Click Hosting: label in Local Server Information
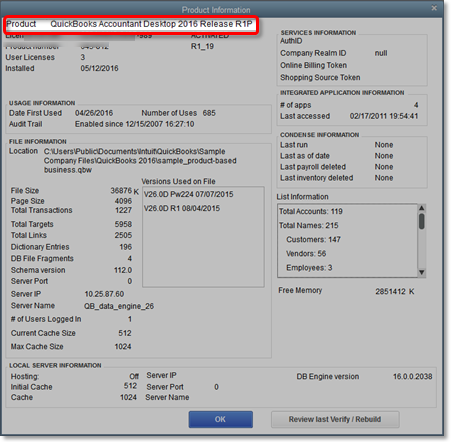Image resolution: width=451 pixels, height=442 pixels. pos(25,377)
